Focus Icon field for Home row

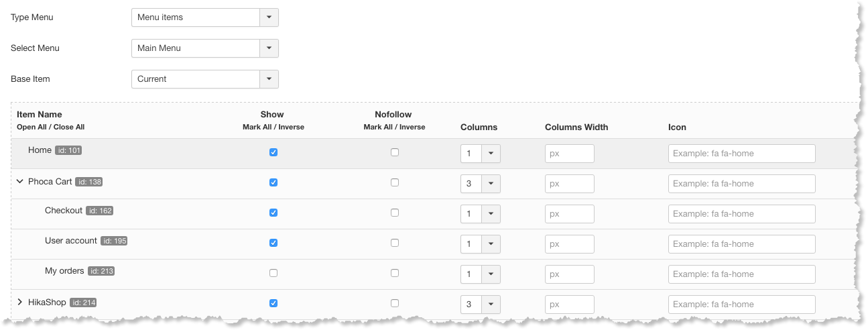coord(742,154)
